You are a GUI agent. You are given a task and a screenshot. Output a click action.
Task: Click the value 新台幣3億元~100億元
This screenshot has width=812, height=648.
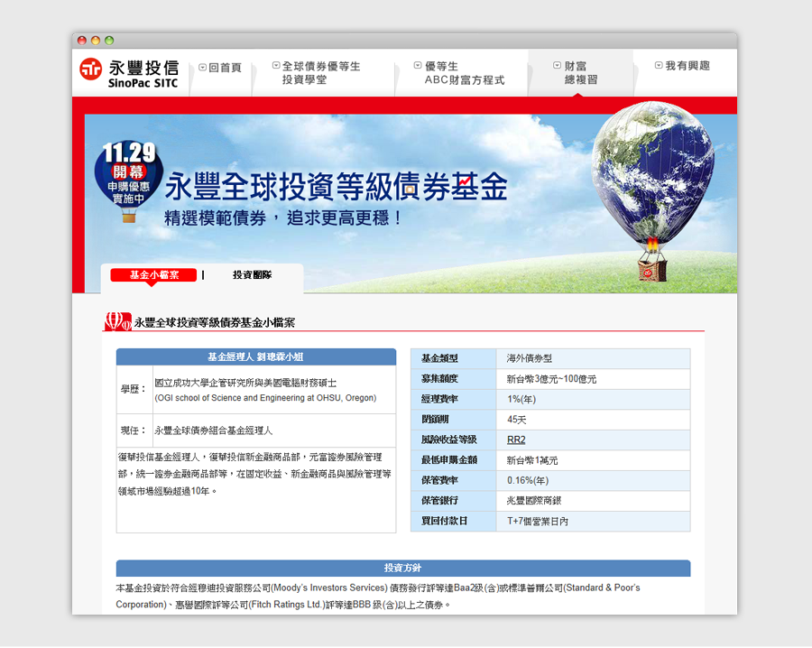pos(551,379)
